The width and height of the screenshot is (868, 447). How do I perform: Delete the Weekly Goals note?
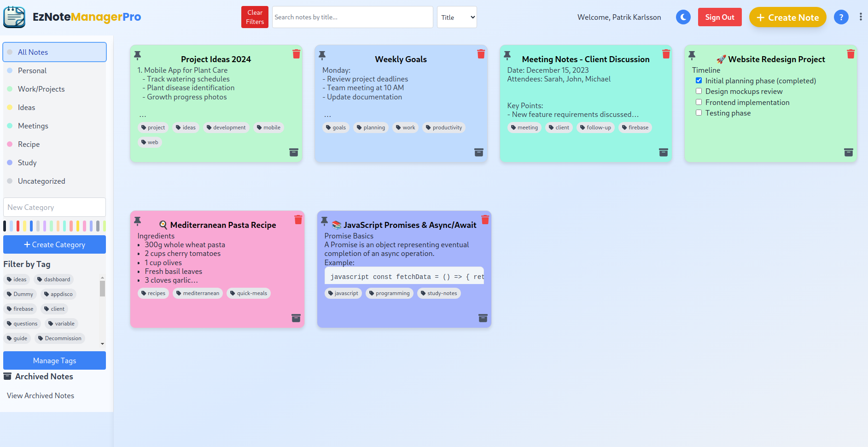(x=481, y=54)
